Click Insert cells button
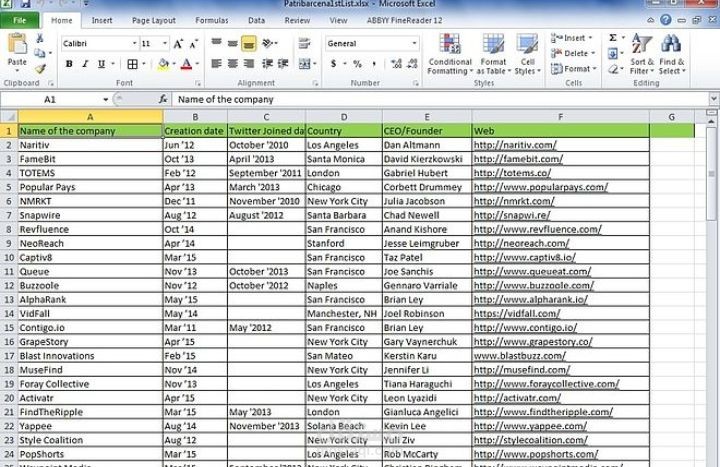This screenshot has height=467, width=720. click(572, 38)
